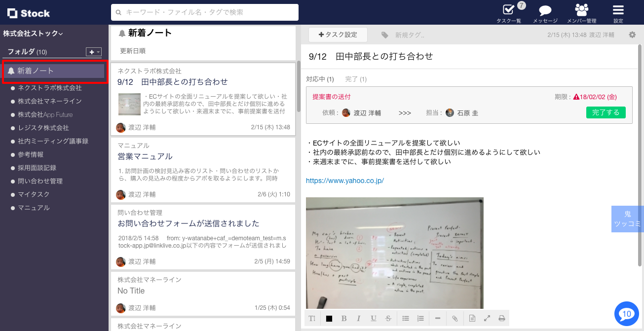This screenshot has width=644, height=331.
Task: Open note settings gear icon
Action: point(632,35)
